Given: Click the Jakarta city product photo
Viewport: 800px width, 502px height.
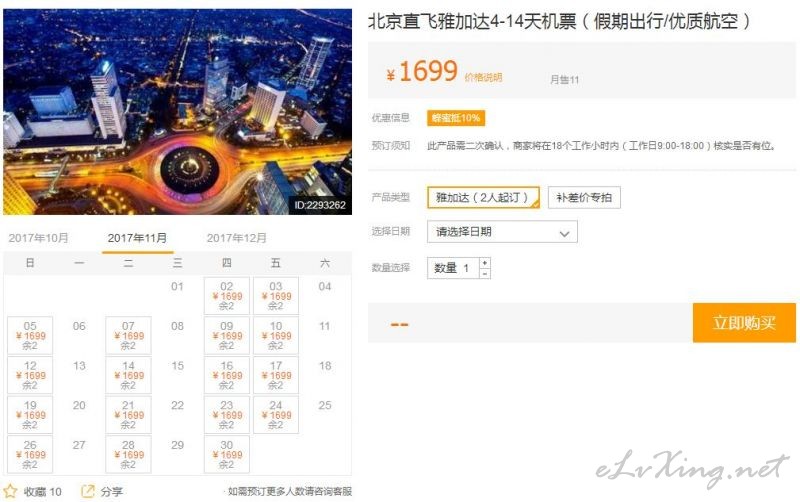Looking at the screenshot, I should click(x=177, y=112).
